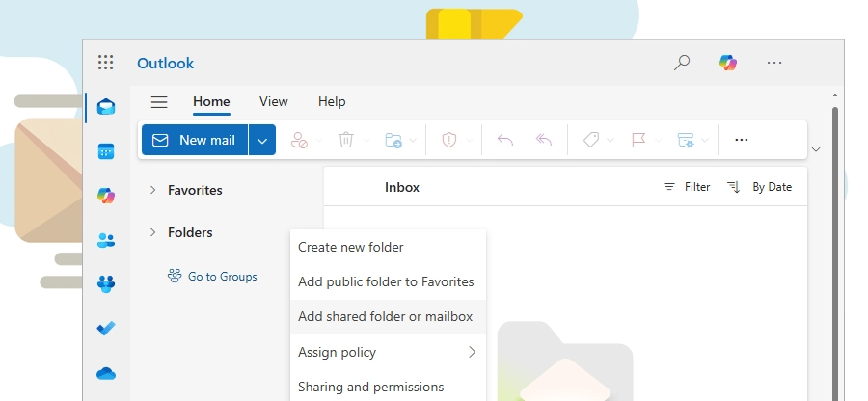Open the app launcher grid
This screenshot has width=868, height=401.
coord(106,63)
